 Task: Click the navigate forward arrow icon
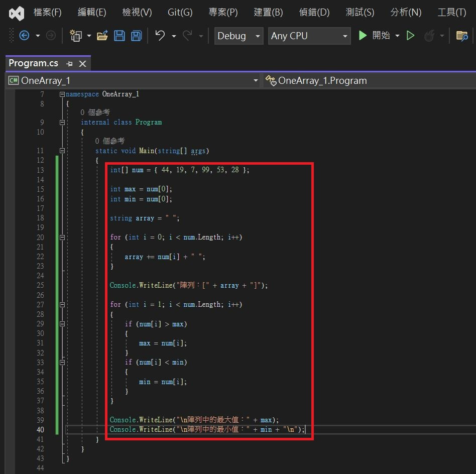(x=51, y=36)
